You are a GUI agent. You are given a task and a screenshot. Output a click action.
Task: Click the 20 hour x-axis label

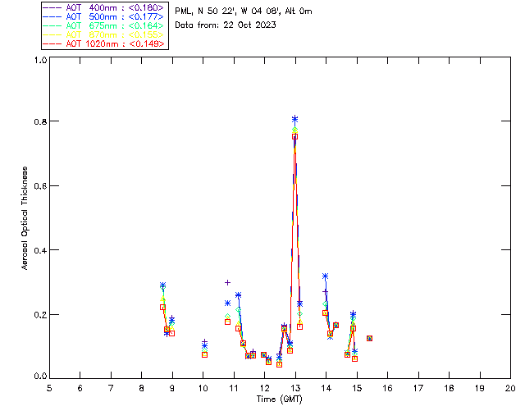click(x=510, y=388)
